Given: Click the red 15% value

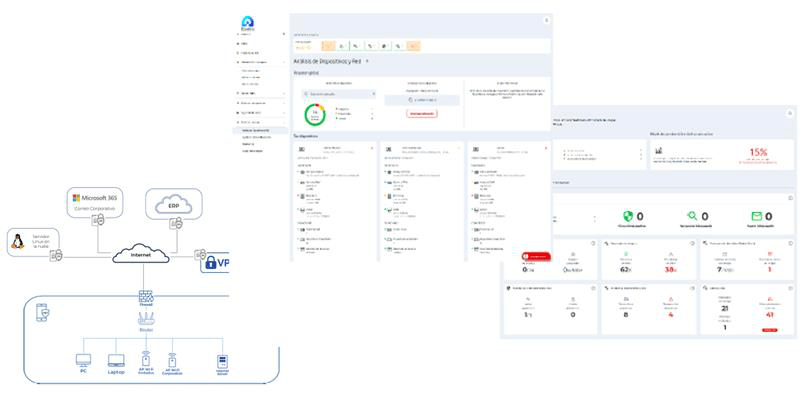Looking at the screenshot, I should [x=758, y=152].
